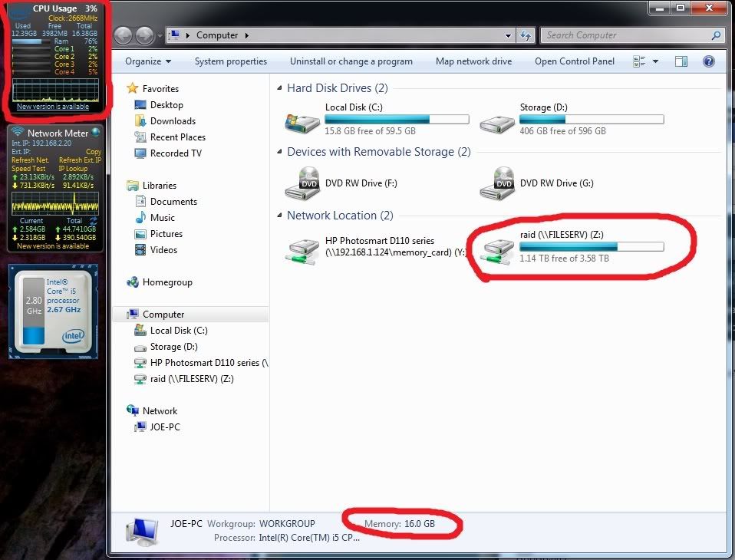The image size is (735, 560).
Task: Open the Help question mark button
Action: click(709, 61)
